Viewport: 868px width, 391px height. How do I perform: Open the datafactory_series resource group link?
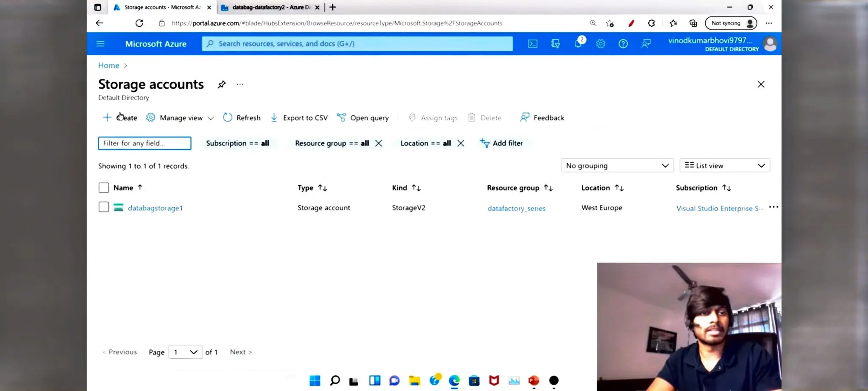click(516, 208)
